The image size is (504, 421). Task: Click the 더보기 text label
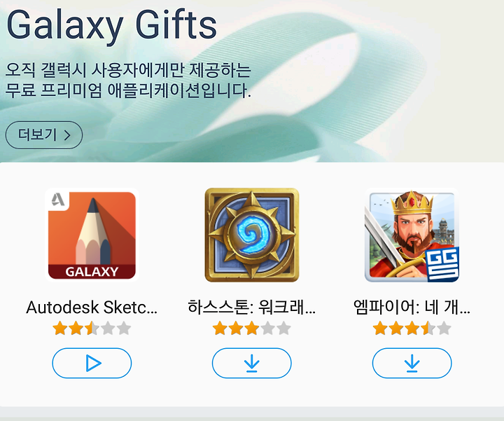point(37,134)
